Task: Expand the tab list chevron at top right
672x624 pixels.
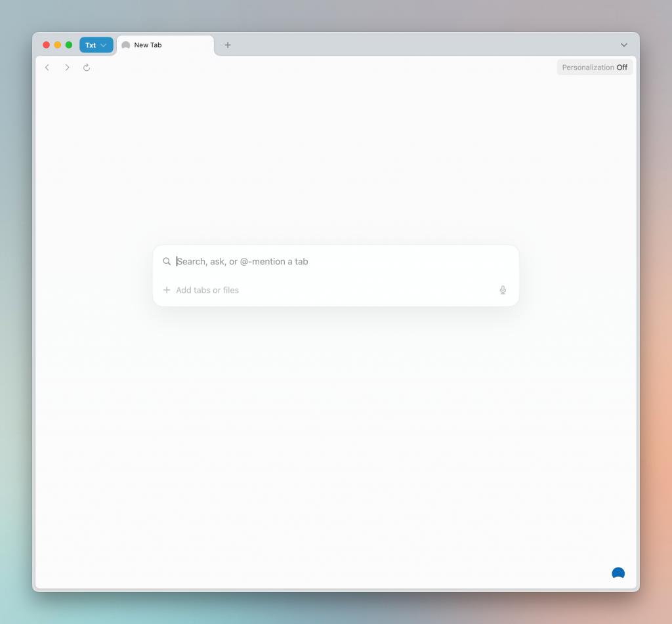Action: pos(624,45)
